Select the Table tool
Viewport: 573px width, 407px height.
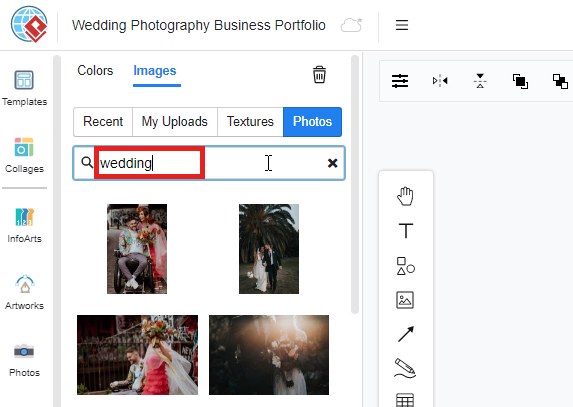click(405, 400)
